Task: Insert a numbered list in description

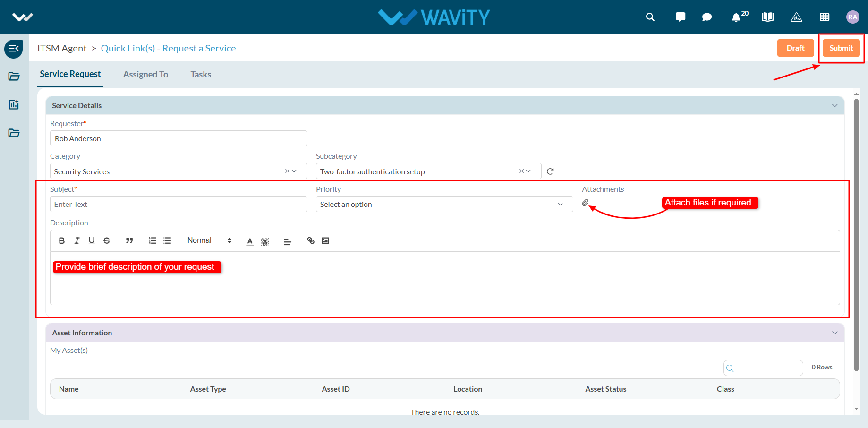Action: [153, 240]
